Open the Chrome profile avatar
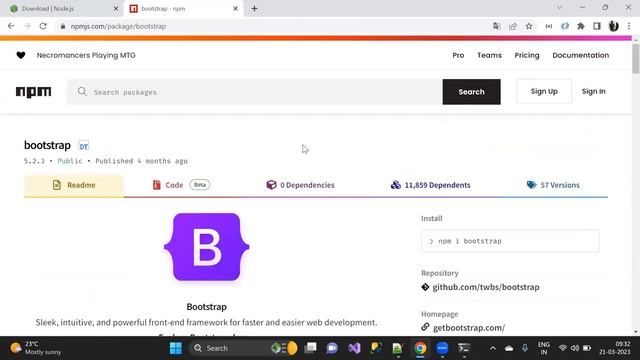 [x=613, y=26]
